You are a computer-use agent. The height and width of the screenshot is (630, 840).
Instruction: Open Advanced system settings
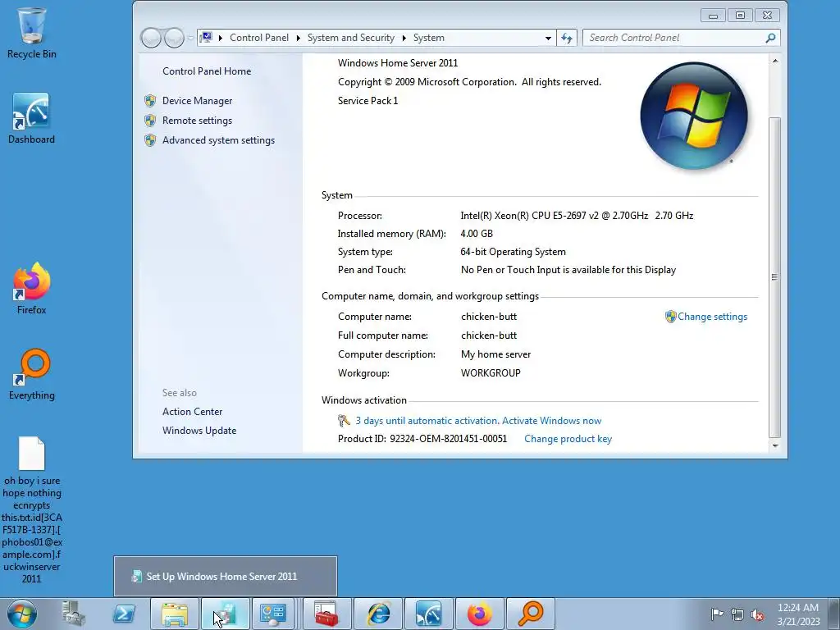[218, 140]
